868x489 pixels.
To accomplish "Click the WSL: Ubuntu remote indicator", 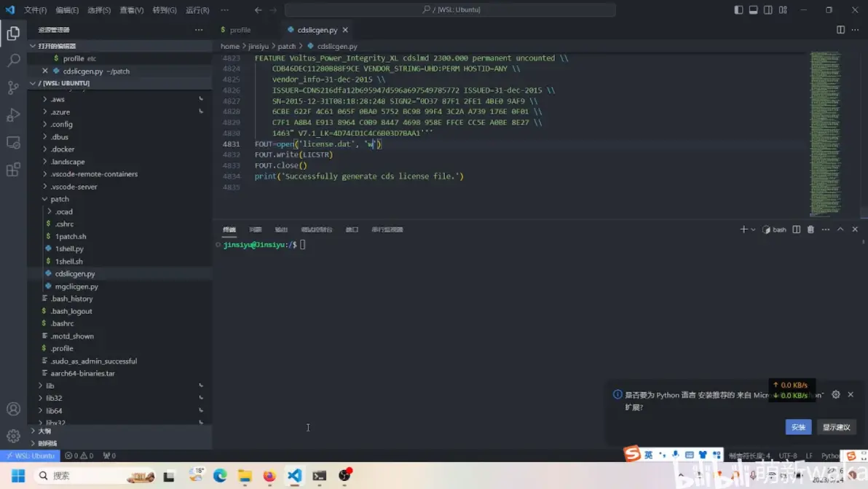I will coord(30,455).
